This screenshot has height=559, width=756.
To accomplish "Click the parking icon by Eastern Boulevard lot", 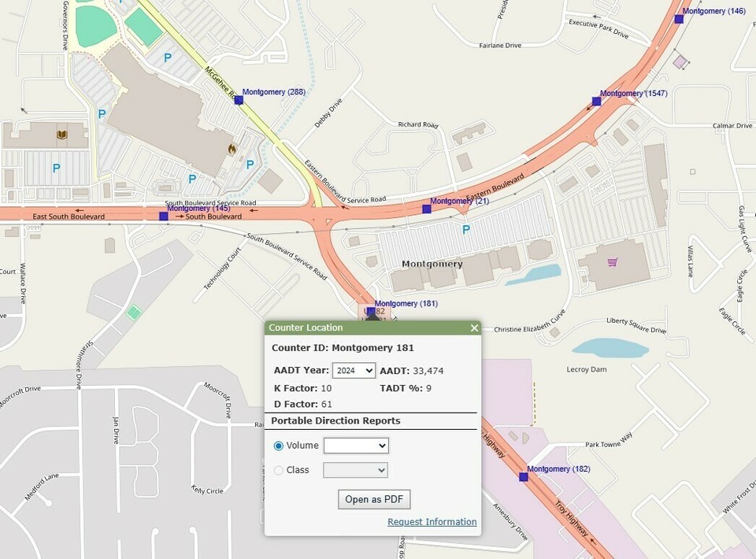I will point(465,230).
